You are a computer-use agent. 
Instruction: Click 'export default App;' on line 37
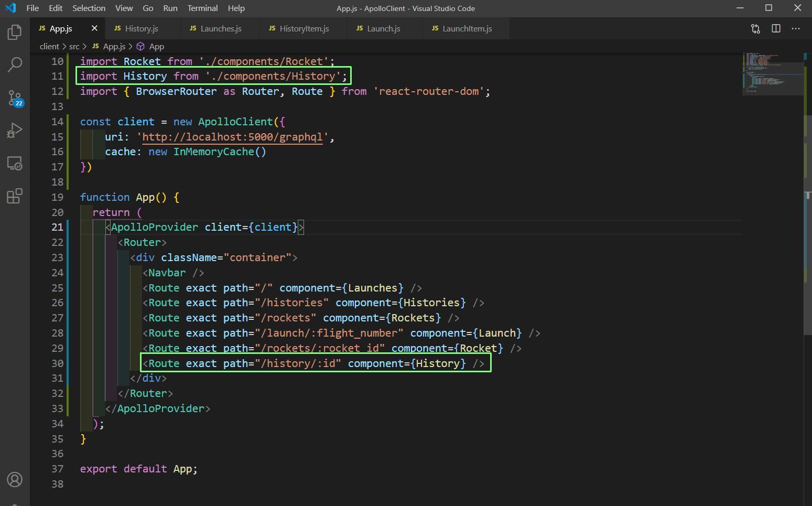click(139, 469)
